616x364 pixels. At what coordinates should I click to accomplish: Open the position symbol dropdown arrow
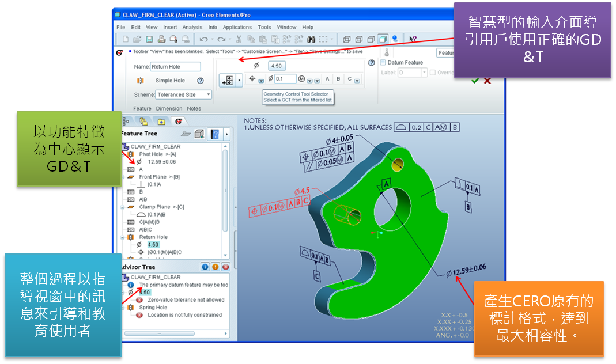(x=261, y=81)
